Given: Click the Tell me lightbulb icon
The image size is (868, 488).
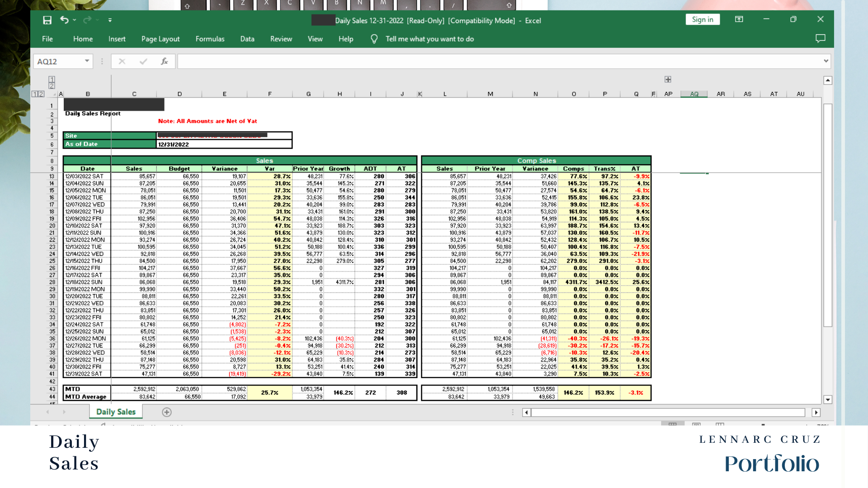Looking at the screenshot, I should click(x=374, y=39).
